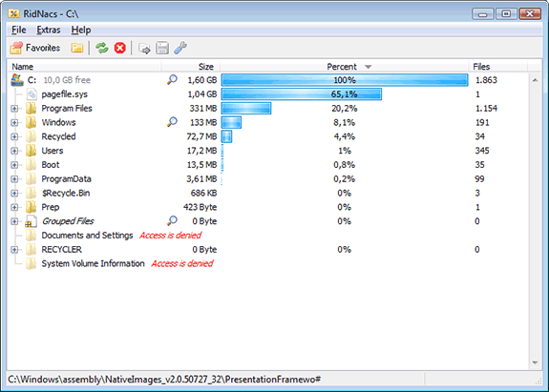549x392 pixels.
Task: Open settings with the wrench icon
Action: 179,48
